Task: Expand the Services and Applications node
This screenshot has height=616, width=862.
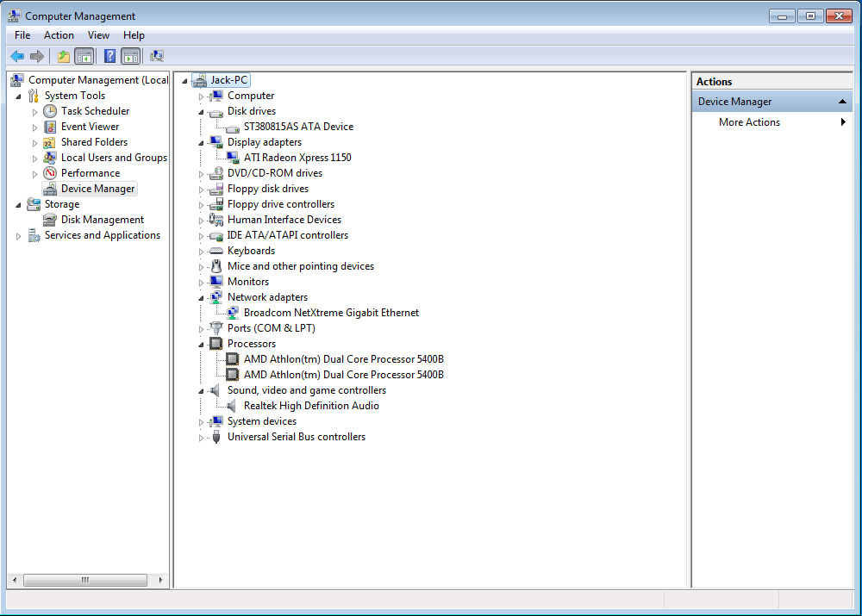Action: (x=18, y=236)
